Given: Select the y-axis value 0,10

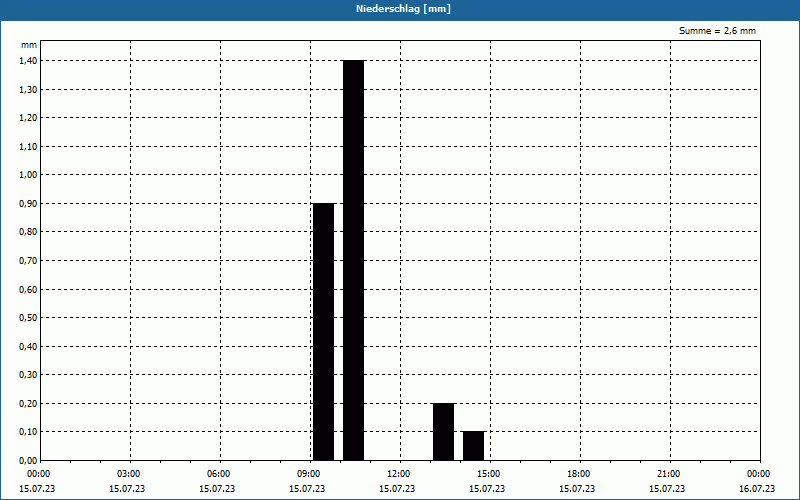Looking at the screenshot, I should [x=28, y=432].
